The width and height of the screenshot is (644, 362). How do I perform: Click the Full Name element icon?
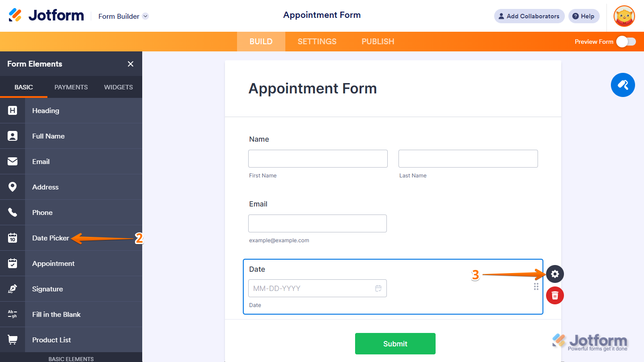(x=12, y=136)
